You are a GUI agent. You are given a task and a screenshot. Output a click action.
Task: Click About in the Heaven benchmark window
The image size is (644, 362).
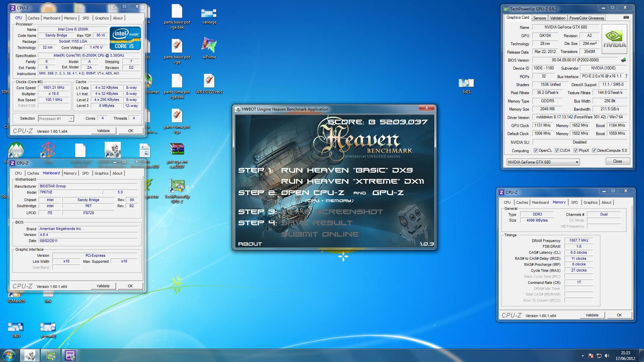click(x=250, y=244)
